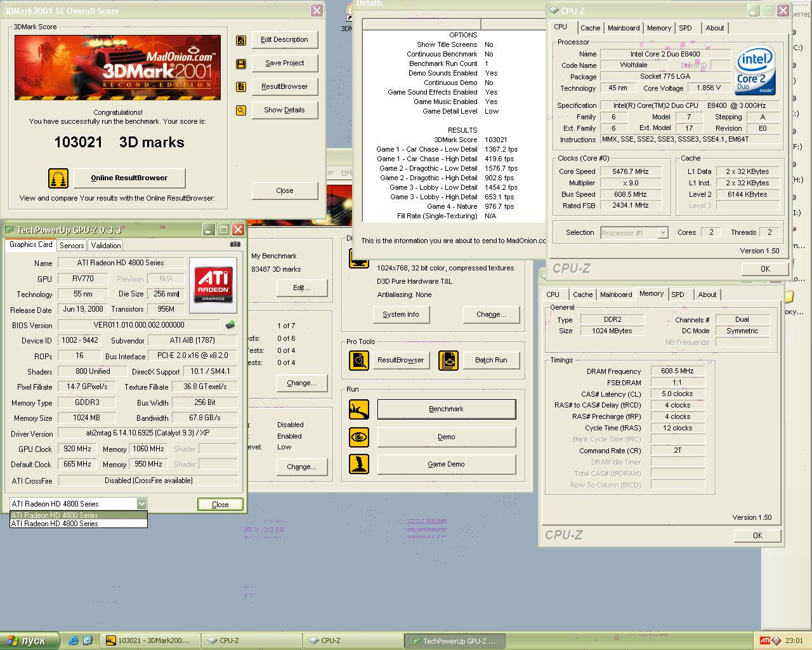Click the Save Project button
This screenshot has width=812, height=650.
click(x=284, y=63)
